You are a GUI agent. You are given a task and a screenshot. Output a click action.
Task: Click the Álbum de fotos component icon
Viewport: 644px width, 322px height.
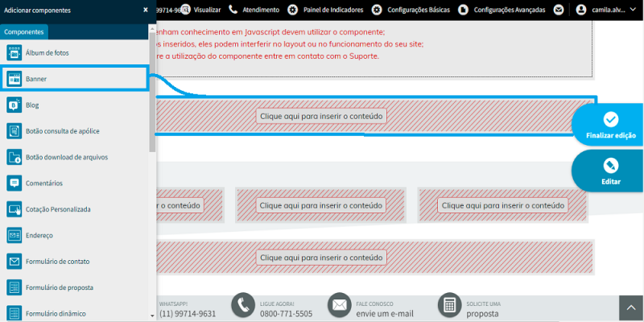click(14, 53)
